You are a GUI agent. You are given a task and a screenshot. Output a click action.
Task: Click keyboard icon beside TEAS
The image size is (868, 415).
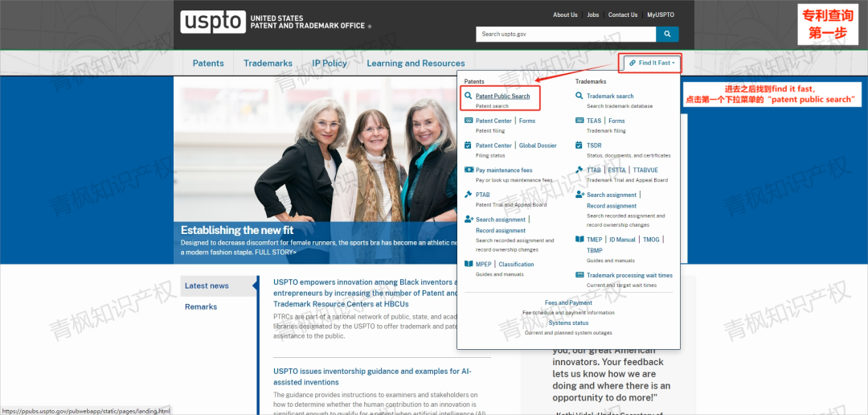click(x=579, y=120)
